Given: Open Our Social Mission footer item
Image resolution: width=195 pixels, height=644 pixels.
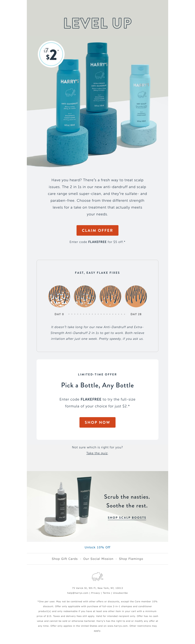Looking at the screenshot, I should (98, 559).
